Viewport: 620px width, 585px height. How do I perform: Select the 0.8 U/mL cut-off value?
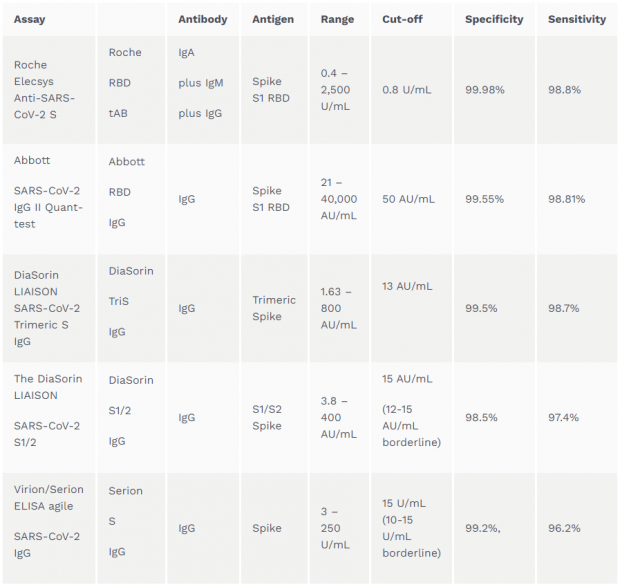point(406,90)
